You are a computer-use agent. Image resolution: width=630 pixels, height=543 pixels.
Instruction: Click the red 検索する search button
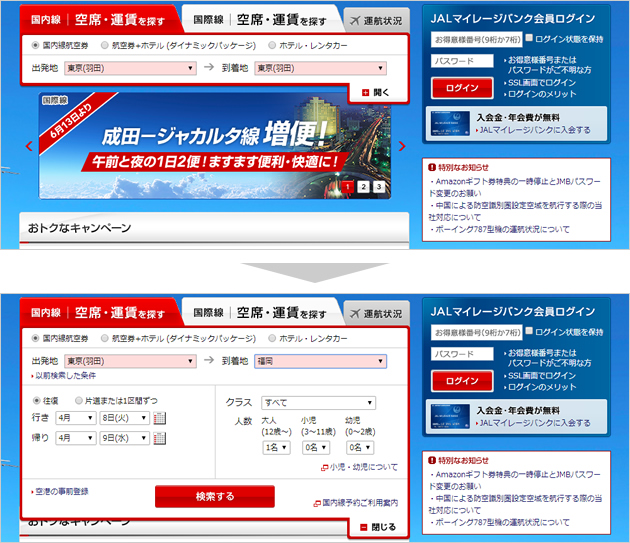click(x=215, y=497)
